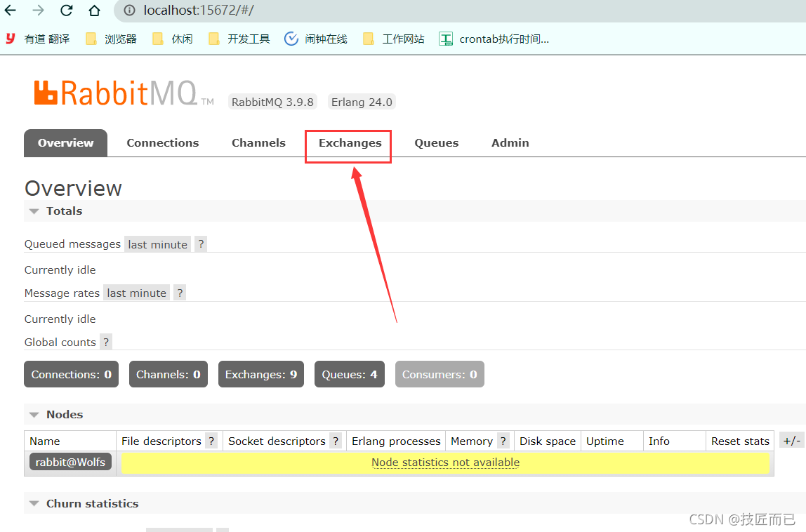Show help for File descriptors column
Image resolution: width=806 pixels, height=532 pixels.
211,441
